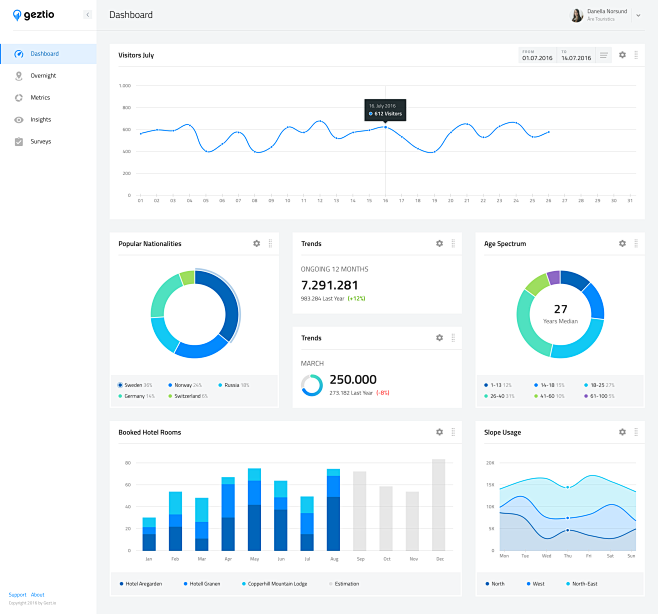Open the Dashboard menu item
The width and height of the screenshot is (658, 614).
(48, 54)
